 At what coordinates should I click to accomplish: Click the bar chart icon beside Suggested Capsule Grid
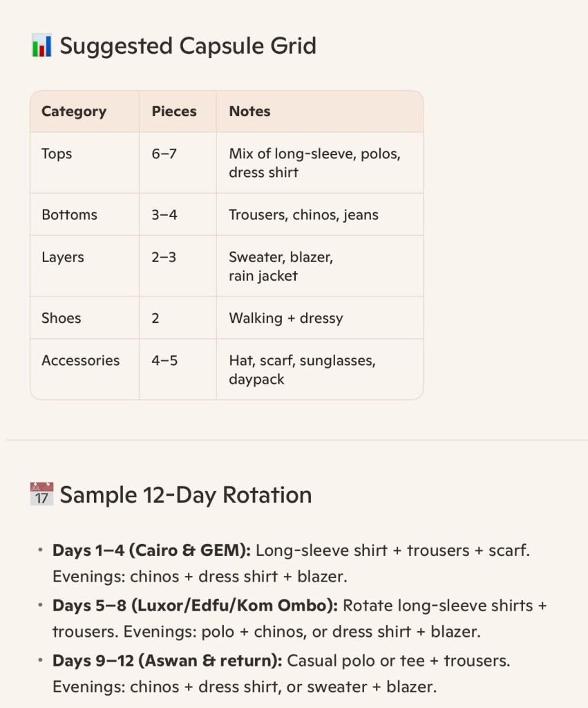(41, 46)
